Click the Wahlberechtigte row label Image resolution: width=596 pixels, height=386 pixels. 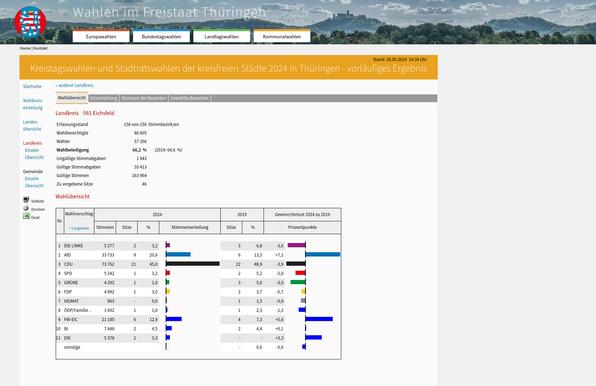coord(72,133)
